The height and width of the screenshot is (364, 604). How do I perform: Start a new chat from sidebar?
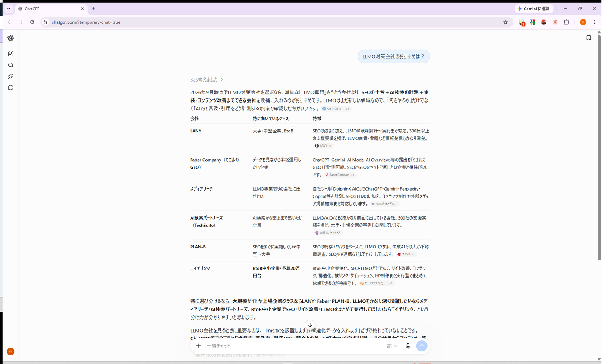click(10, 54)
